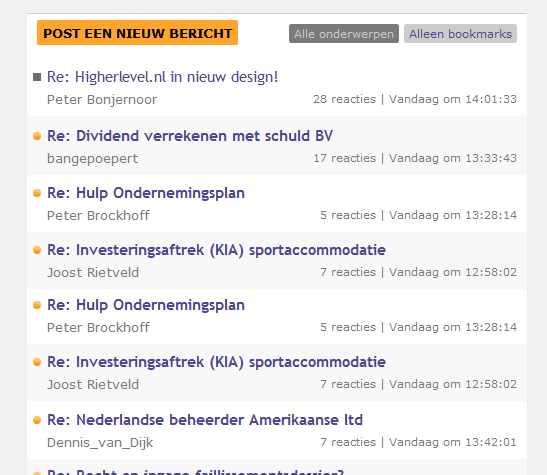Click orange unread dot beside Dividend topic
The width and height of the screenshot is (547, 475).
tap(37, 136)
